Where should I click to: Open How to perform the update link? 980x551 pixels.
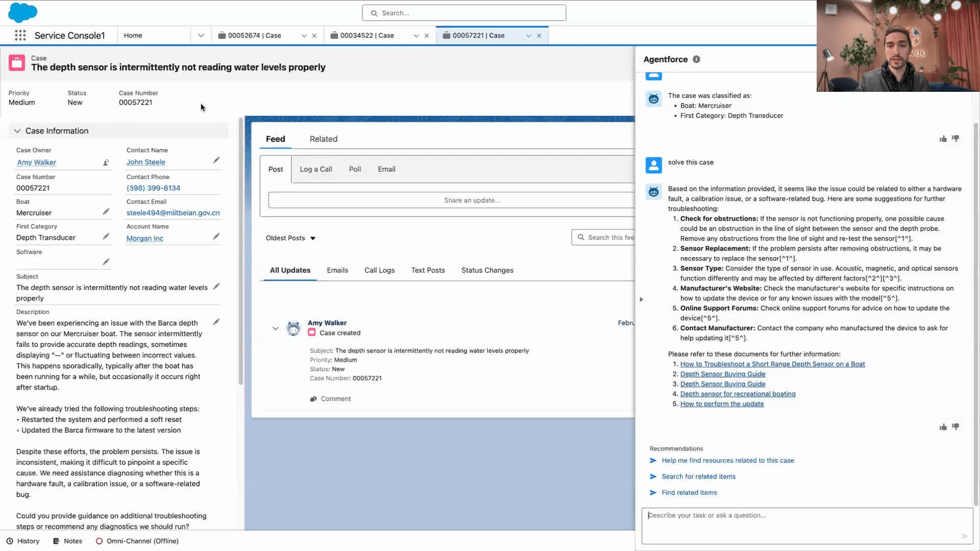coord(722,404)
